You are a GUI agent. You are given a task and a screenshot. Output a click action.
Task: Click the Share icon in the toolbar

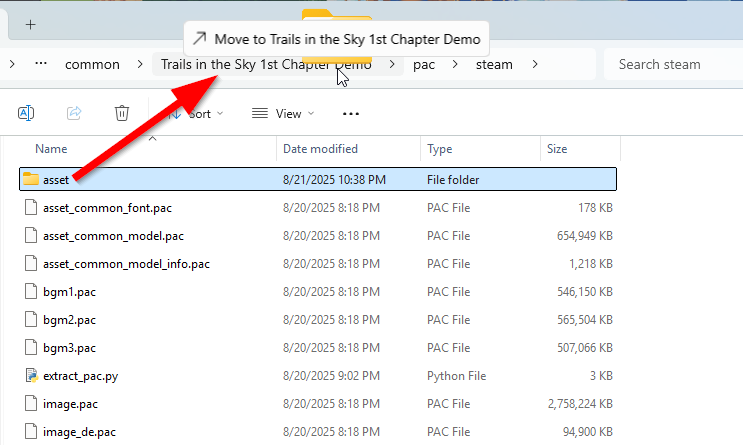(x=74, y=113)
